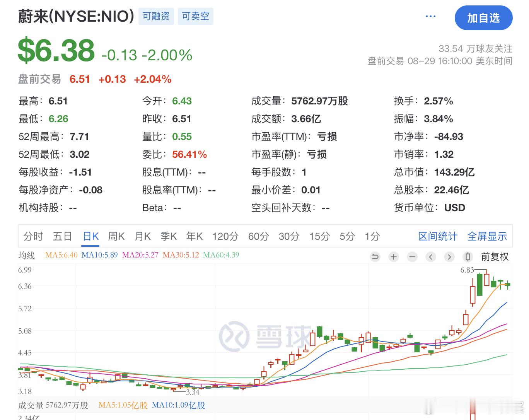The height and width of the screenshot is (420, 529).
Task: Click the MA60:4.39 moving average label
Action: pos(221,255)
